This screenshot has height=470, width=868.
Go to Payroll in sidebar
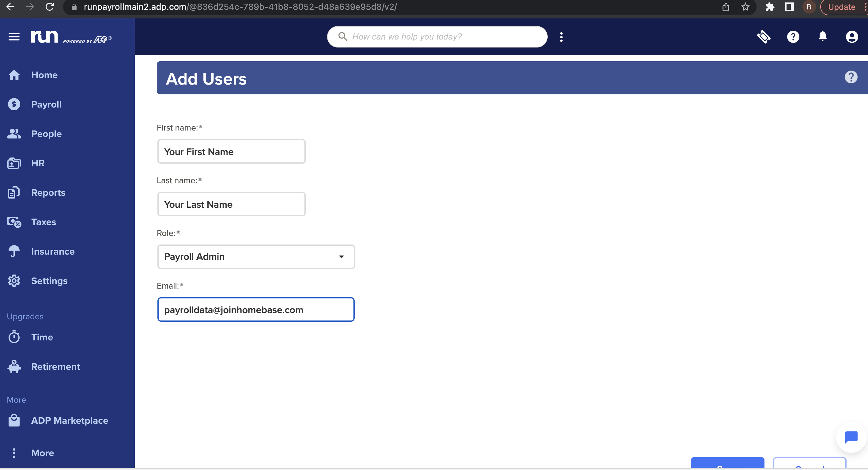(46, 104)
